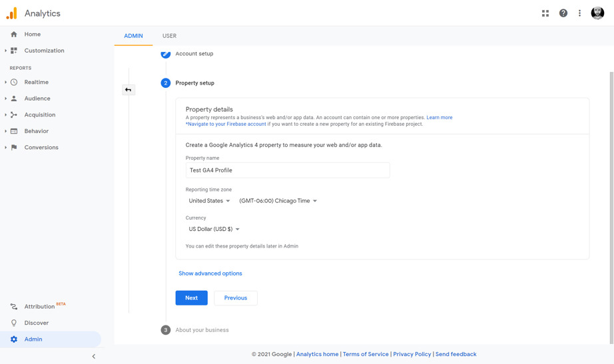This screenshot has width=614, height=364.
Task: Click the back arrow button beside Property setup
Action: click(x=129, y=90)
